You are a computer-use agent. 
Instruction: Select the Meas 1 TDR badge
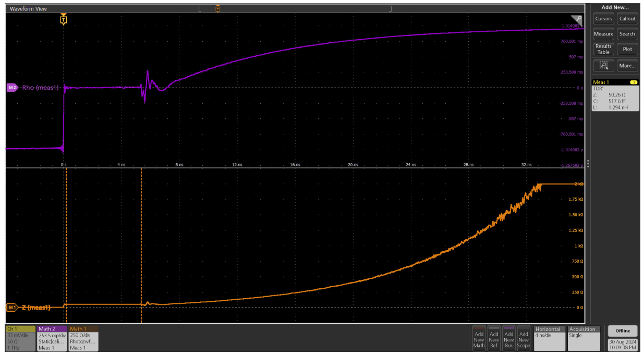point(615,95)
